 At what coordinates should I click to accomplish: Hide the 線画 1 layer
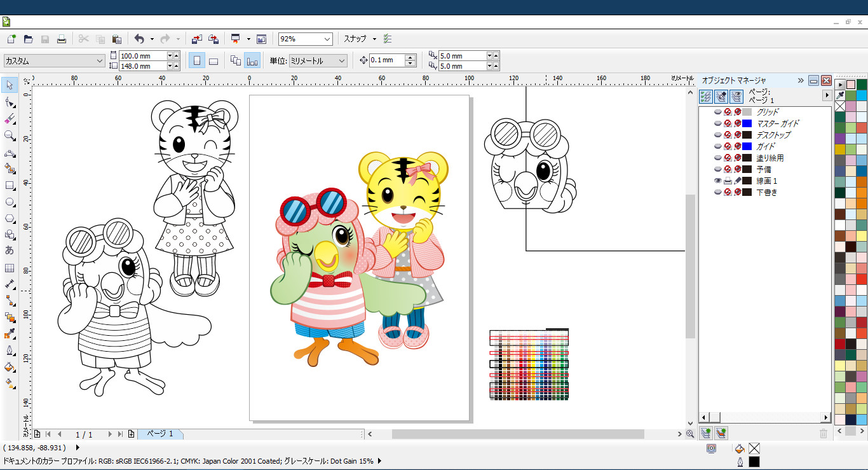717,181
